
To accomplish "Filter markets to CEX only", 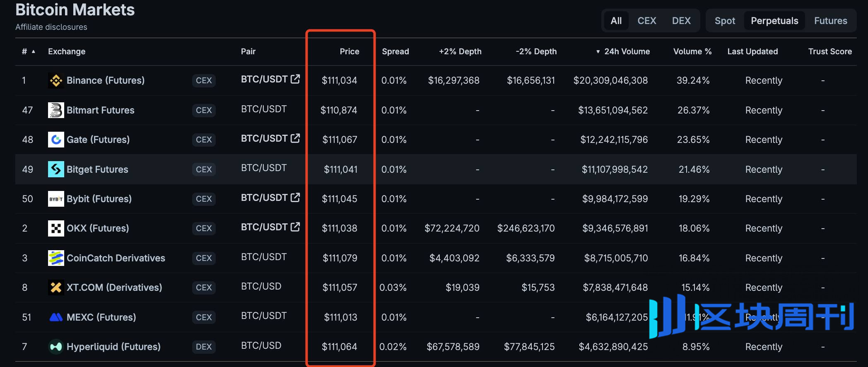I will (646, 21).
